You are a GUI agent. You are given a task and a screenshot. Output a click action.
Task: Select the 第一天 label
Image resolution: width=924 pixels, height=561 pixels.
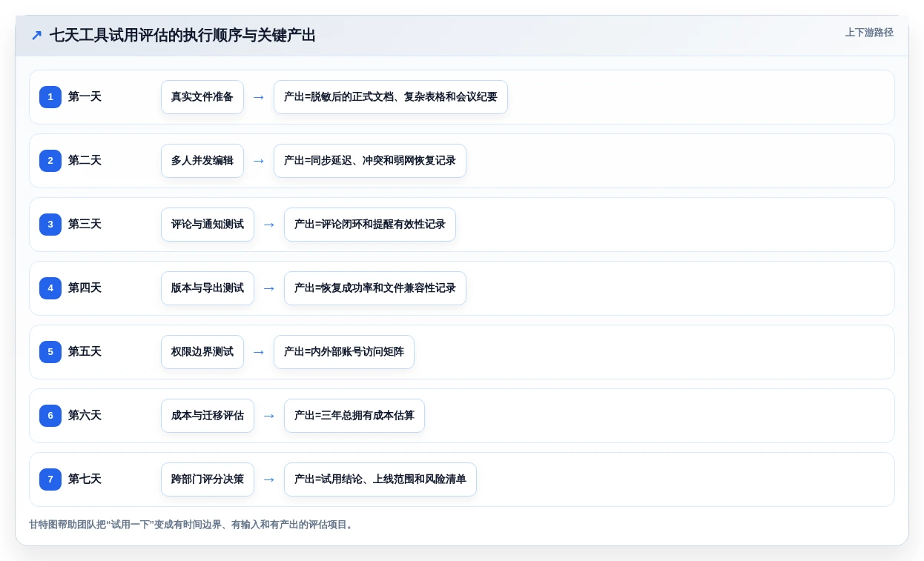85,97
